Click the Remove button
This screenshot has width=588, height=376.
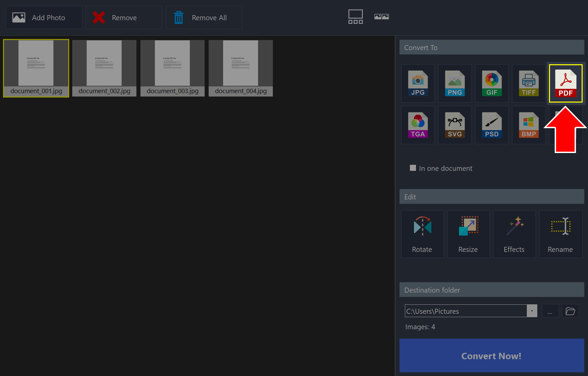click(x=124, y=17)
